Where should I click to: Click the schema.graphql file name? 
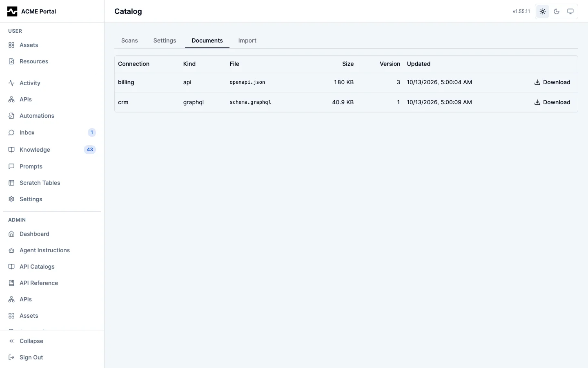click(250, 102)
